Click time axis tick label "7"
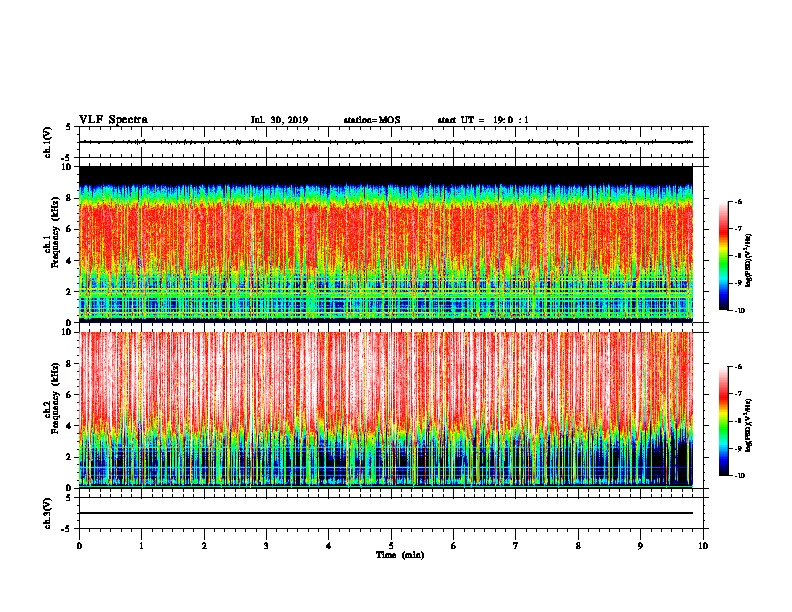 (516, 546)
